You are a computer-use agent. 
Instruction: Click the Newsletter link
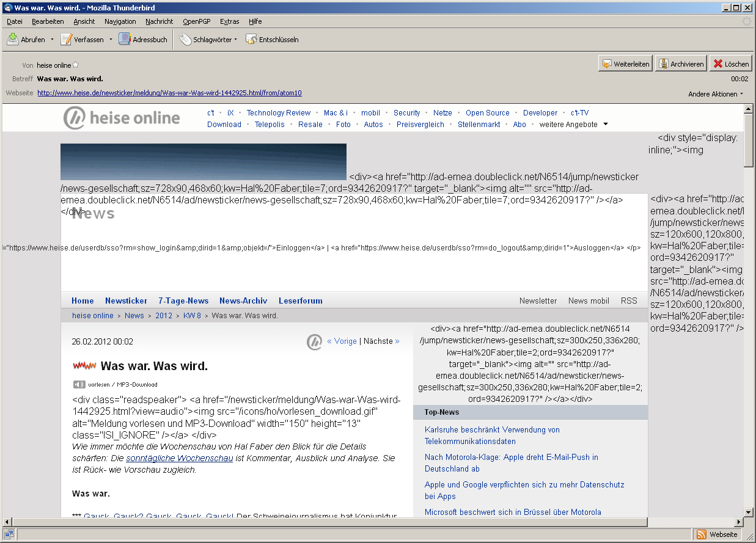coord(538,301)
